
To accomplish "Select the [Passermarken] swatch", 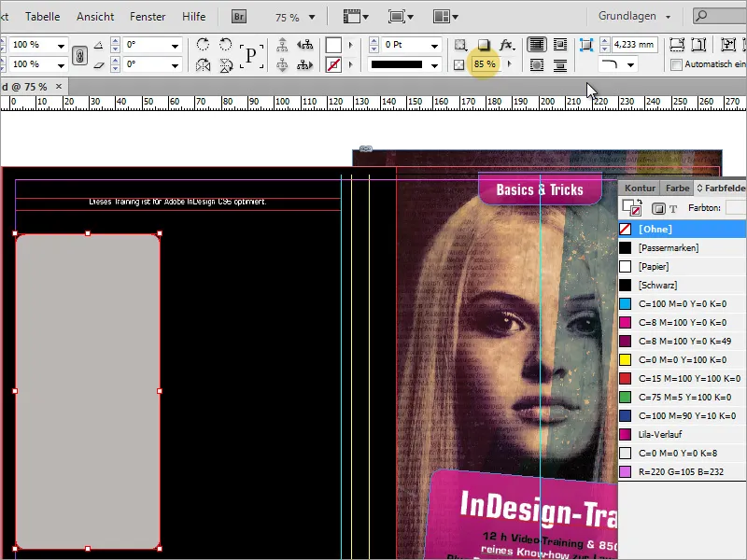I will tap(683, 247).
